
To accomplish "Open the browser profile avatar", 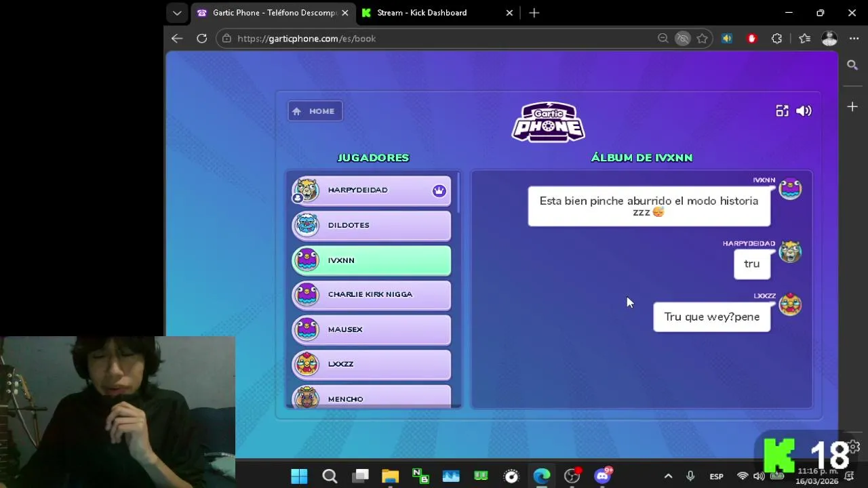I will [x=829, y=39].
